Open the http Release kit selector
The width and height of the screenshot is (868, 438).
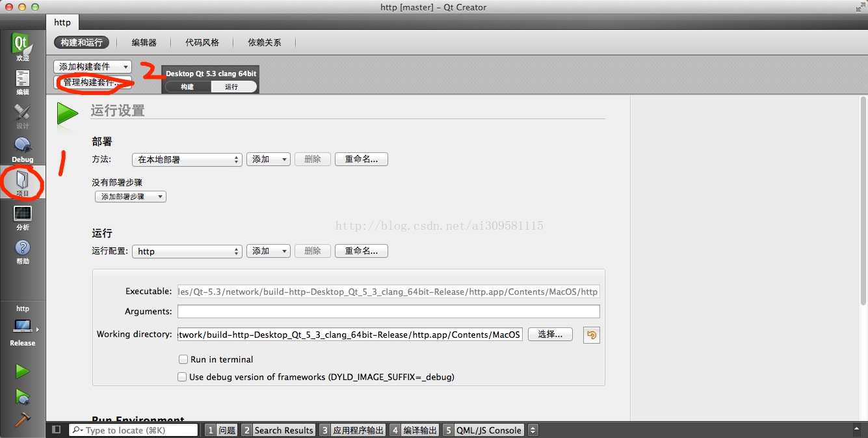23,325
